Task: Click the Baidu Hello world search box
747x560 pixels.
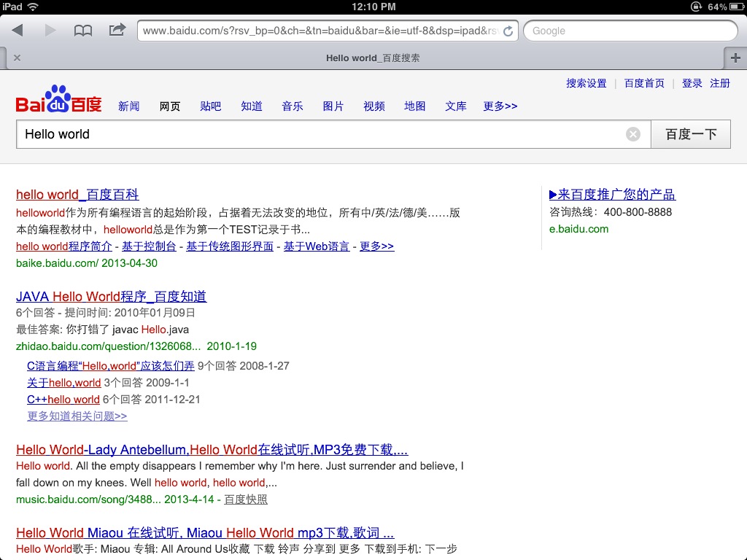Action: (333, 134)
